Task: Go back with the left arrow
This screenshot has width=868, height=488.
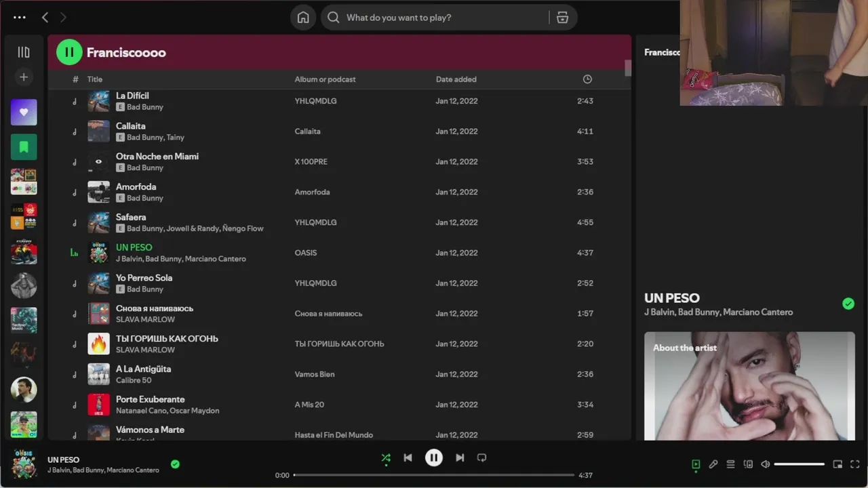Action: point(45,18)
